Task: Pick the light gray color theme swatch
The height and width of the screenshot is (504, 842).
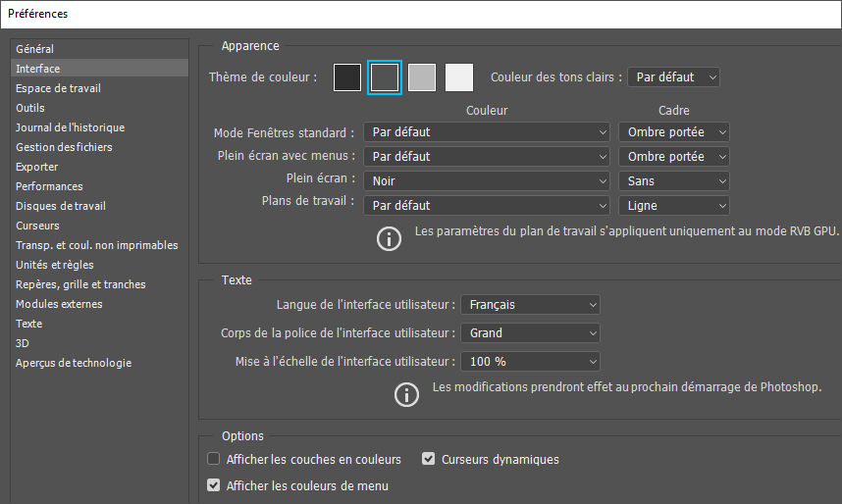Action: pyautogui.click(x=422, y=77)
